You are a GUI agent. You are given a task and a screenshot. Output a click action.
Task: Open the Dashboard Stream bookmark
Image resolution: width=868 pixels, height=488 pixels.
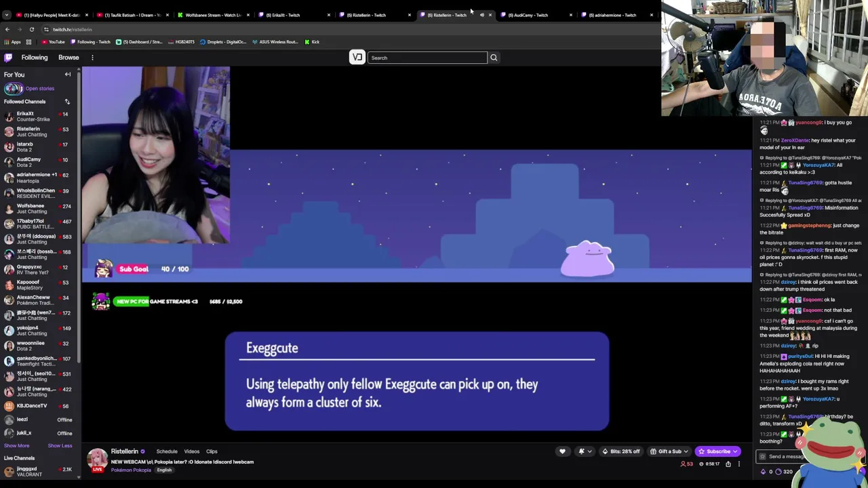(x=139, y=42)
